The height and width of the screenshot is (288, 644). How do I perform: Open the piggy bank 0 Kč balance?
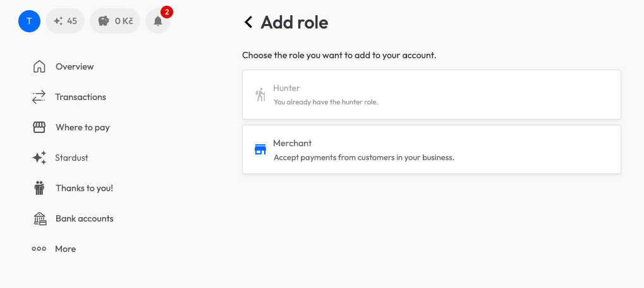click(115, 21)
